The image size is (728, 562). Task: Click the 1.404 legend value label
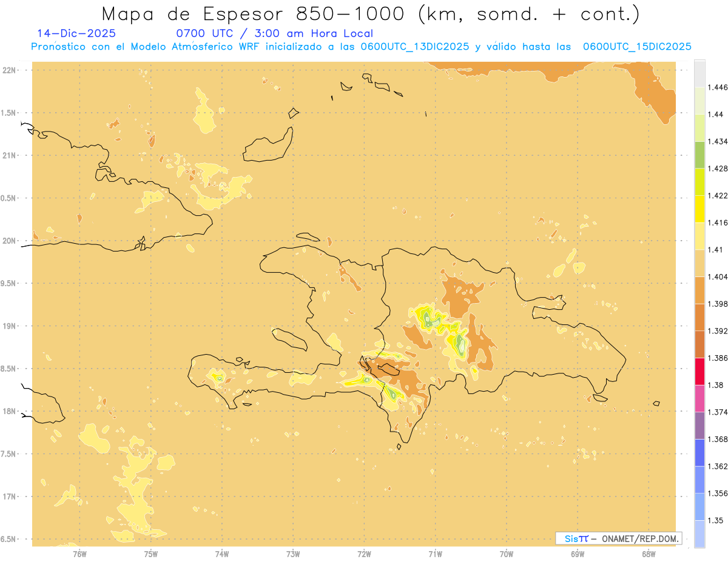pos(717,276)
